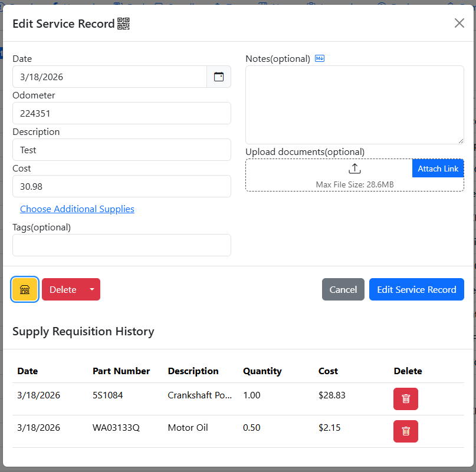The image size is (476, 472).
Task: Click the QR code icon beside the title
Action: pyautogui.click(x=123, y=24)
